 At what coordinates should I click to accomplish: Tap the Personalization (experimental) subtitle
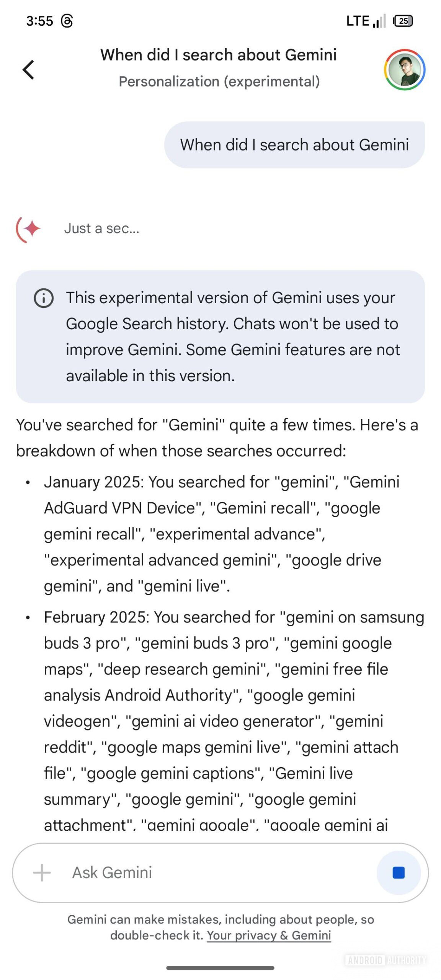tap(219, 82)
